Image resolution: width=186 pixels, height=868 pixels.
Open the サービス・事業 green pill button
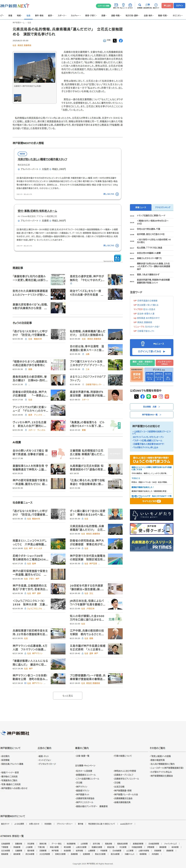click(103, 6)
